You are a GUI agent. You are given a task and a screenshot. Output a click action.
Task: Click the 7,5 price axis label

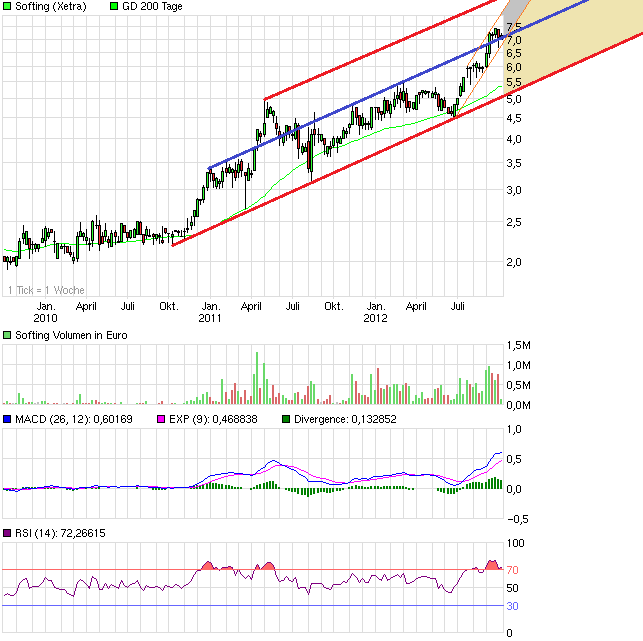coord(515,26)
